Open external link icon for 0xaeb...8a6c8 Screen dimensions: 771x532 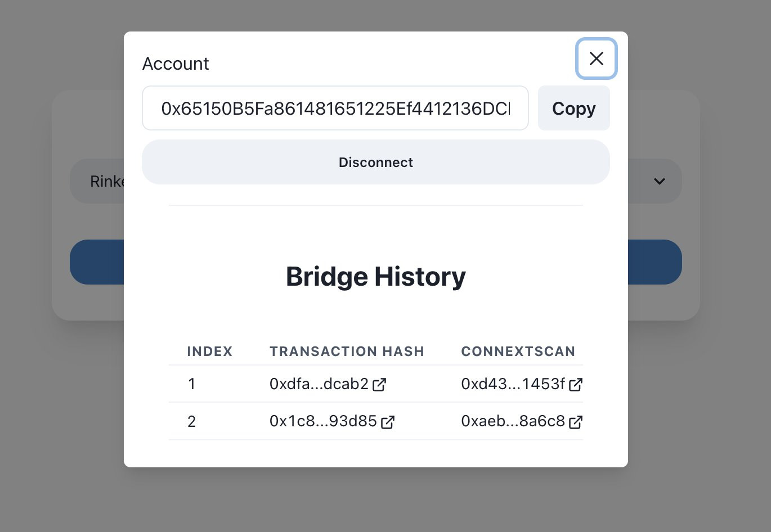point(575,422)
